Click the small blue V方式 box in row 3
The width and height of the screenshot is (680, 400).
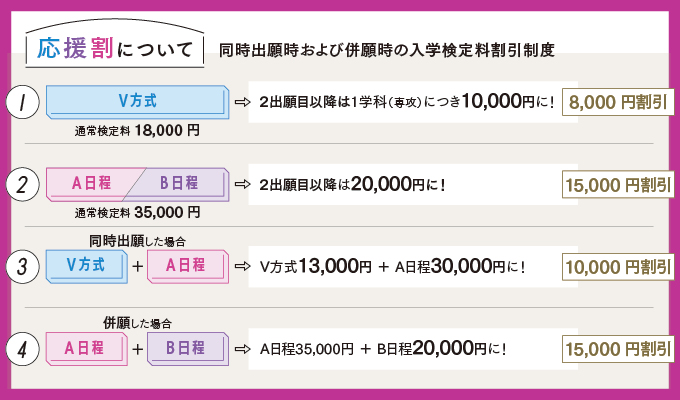(x=86, y=266)
